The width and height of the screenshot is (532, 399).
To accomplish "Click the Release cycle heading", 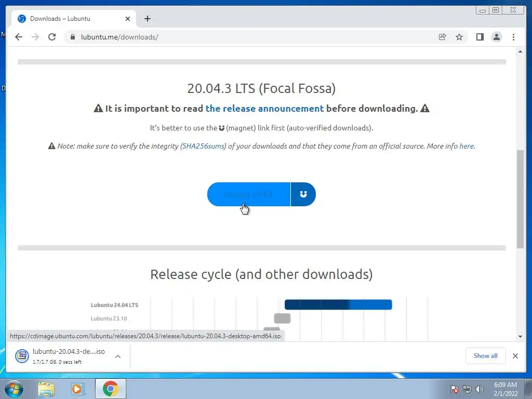I will [x=262, y=274].
